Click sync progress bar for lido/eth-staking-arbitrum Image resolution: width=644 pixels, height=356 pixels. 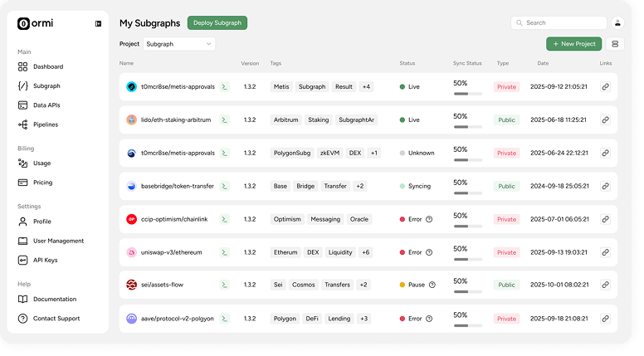point(468,127)
